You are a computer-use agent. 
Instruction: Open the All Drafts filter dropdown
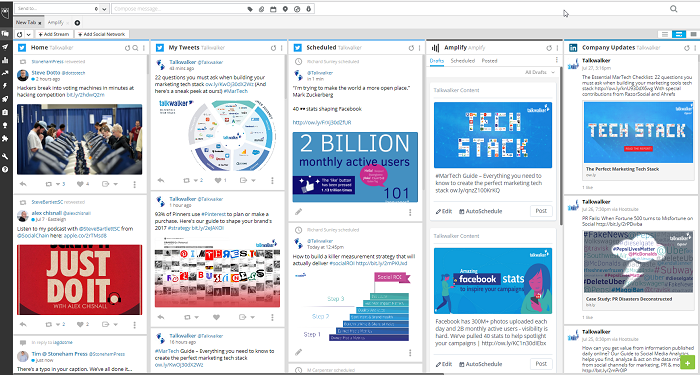[x=540, y=72]
